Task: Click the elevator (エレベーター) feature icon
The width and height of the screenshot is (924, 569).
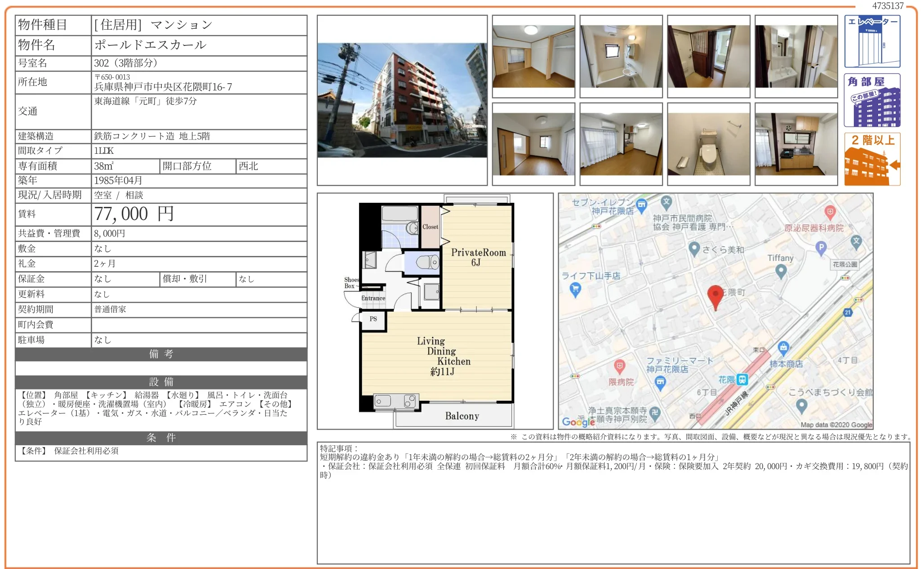Action: (872, 41)
